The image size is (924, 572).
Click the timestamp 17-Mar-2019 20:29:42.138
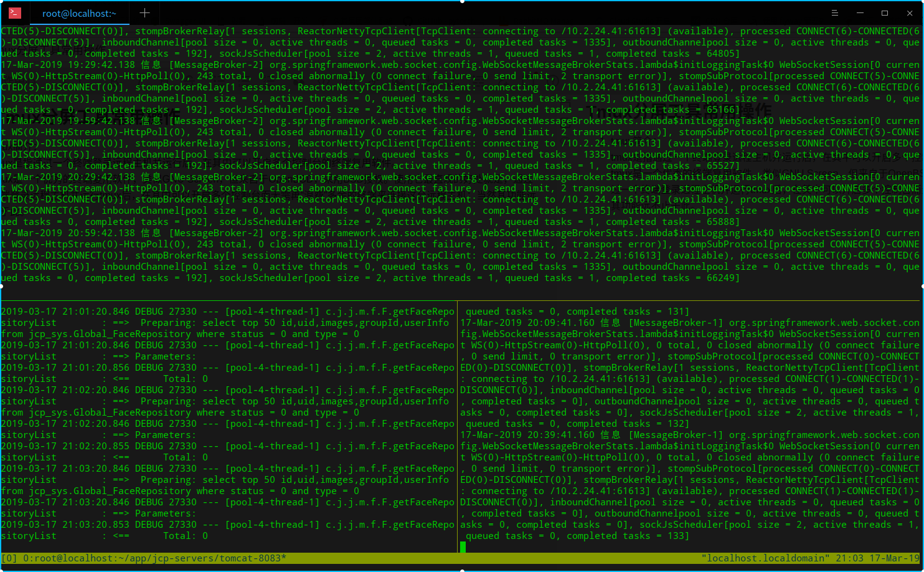pos(68,177)
